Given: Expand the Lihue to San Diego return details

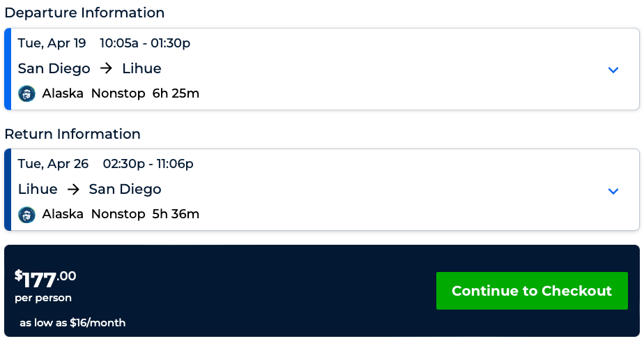Looking at the screenshot, I should coord(613,191).
